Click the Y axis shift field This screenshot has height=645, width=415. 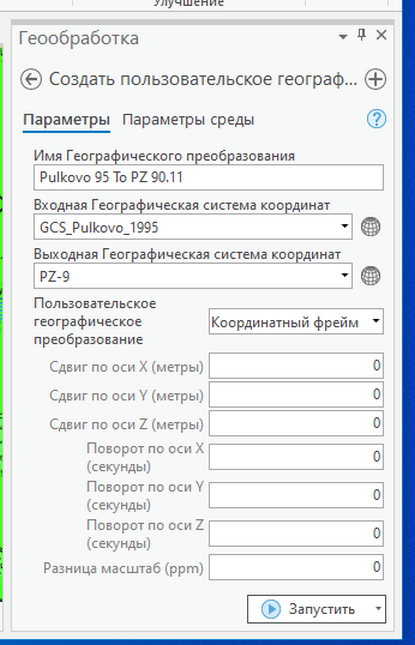(296, 394)
